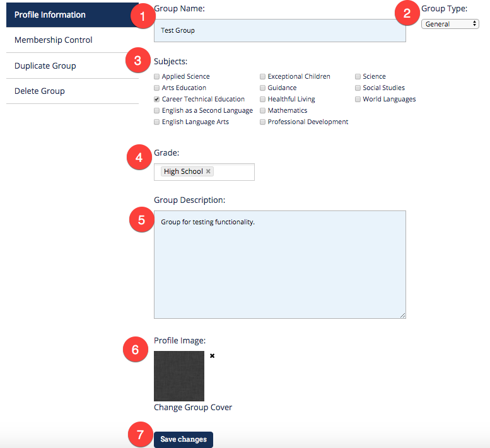Click the Save changes button
The height and width of the screenshot is (448, 490).
point(184,439)
